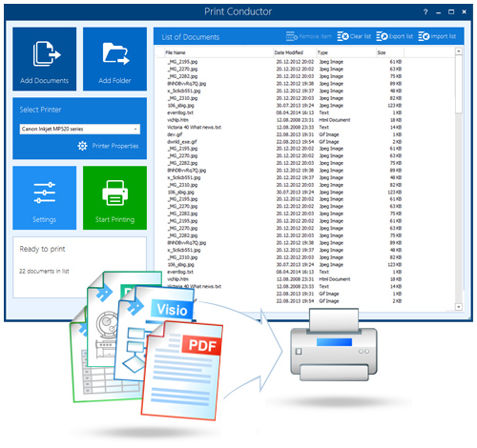Click the green Start Printing printer icon
Screen dimensions: 477x448
click(114, 193)
